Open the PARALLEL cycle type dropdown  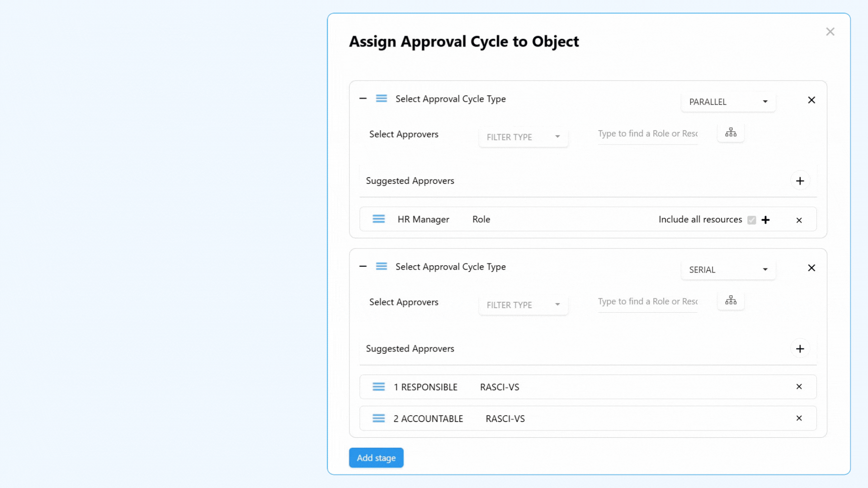pos(728,102)
